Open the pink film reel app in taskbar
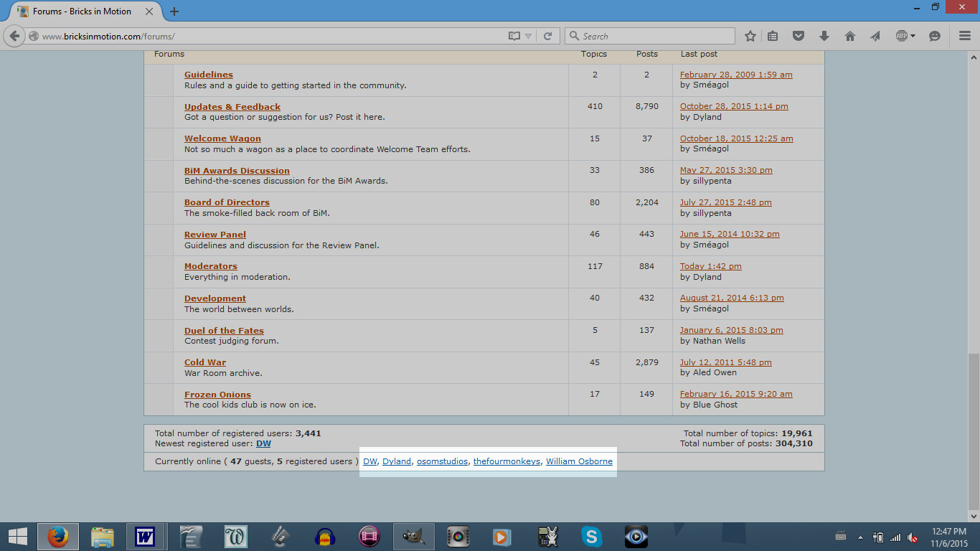Screen dimensions: 980x551 coord(369,537)
